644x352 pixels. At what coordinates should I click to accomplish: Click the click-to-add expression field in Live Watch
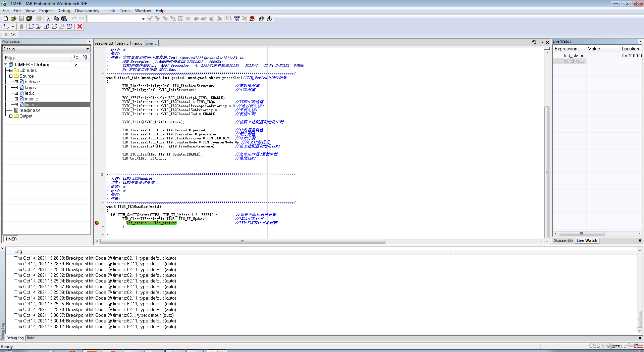(x=574, y=61)
